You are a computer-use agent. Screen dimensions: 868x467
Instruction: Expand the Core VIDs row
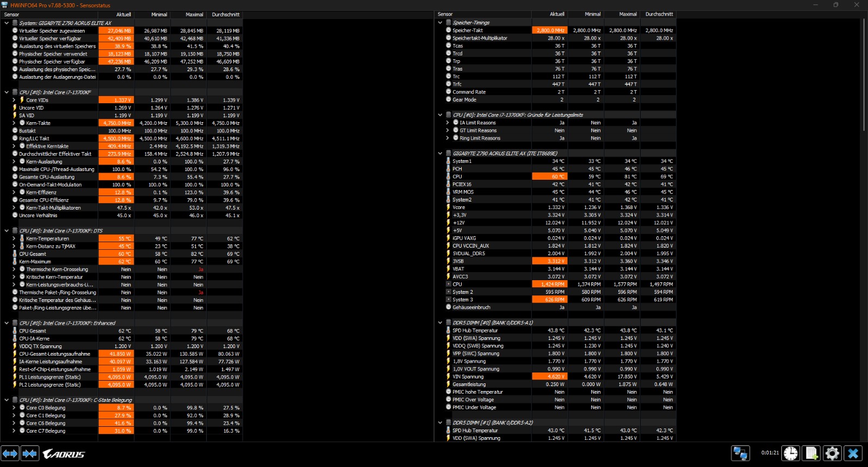click(x=14, y=100)
